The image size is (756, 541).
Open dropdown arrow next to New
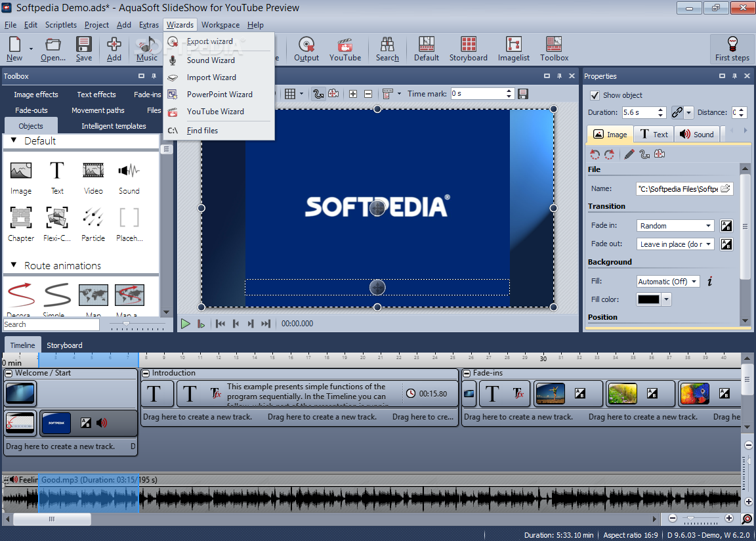[x=31, y=49]
